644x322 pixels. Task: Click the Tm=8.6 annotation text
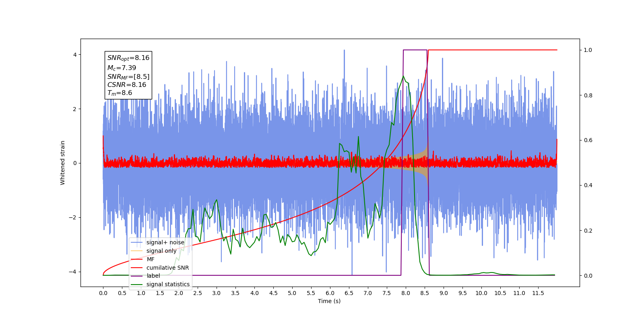120,93
